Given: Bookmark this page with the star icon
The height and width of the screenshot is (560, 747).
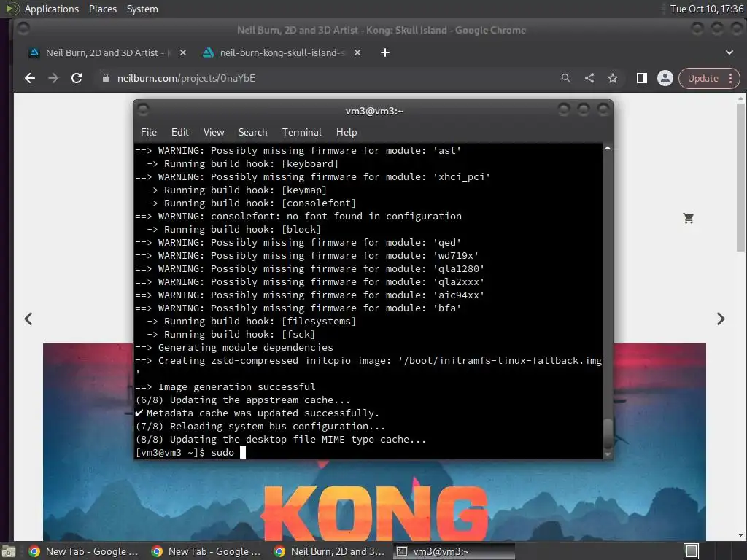Looking at the screenshot, I should (613, 78).
